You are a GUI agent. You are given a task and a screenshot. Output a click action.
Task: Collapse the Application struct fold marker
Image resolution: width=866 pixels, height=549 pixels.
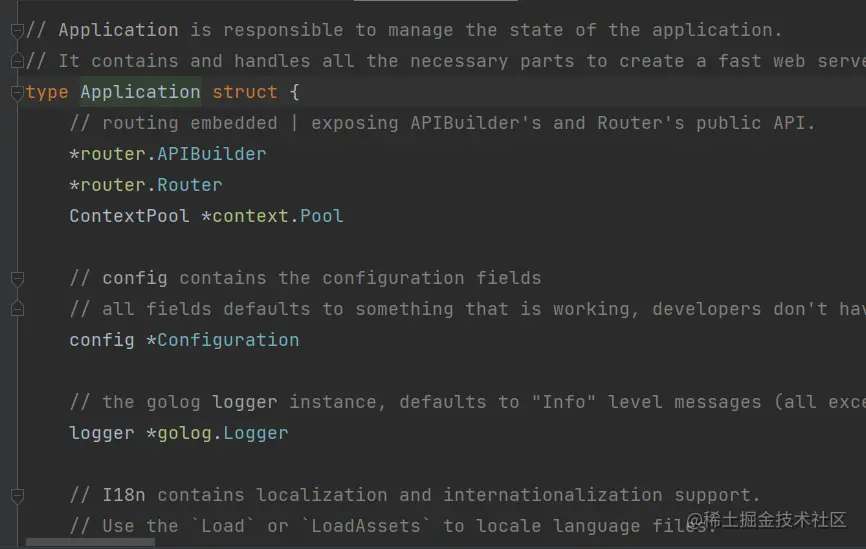tap(16, 93)
